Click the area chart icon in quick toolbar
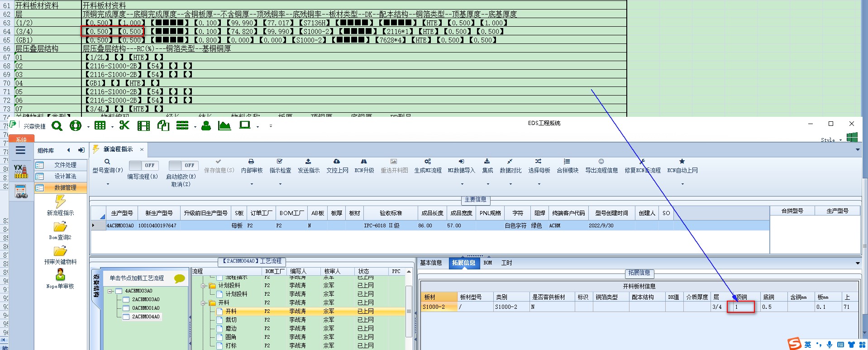 coord(224,125)
